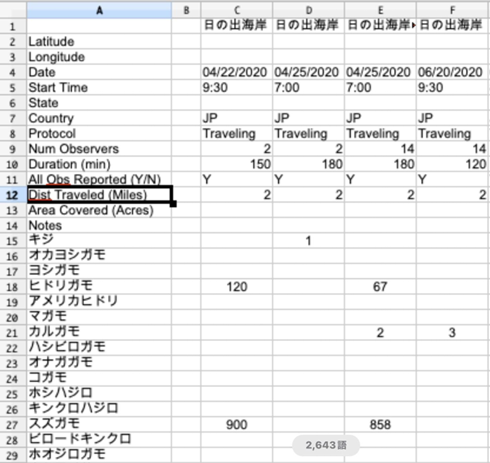
Task: Click the 'キンクロハジロ' species cell
Action: coord(99,409)
